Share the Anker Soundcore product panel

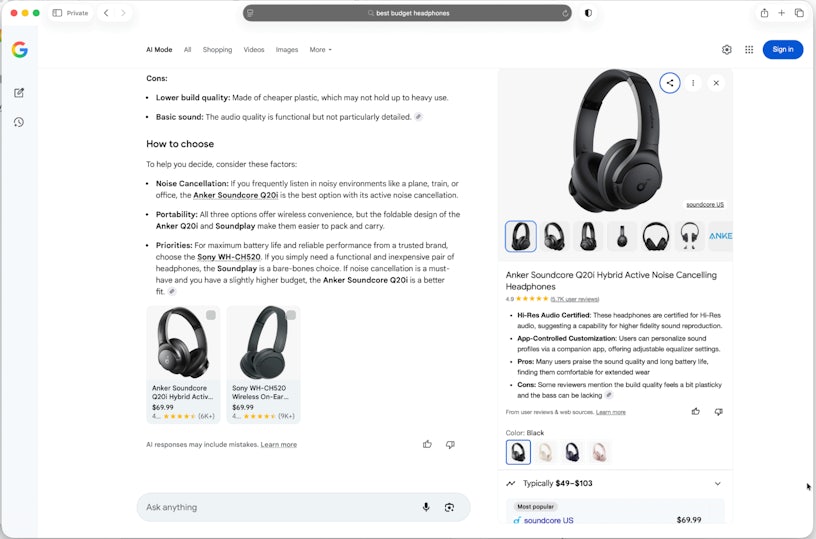(670, 83)
